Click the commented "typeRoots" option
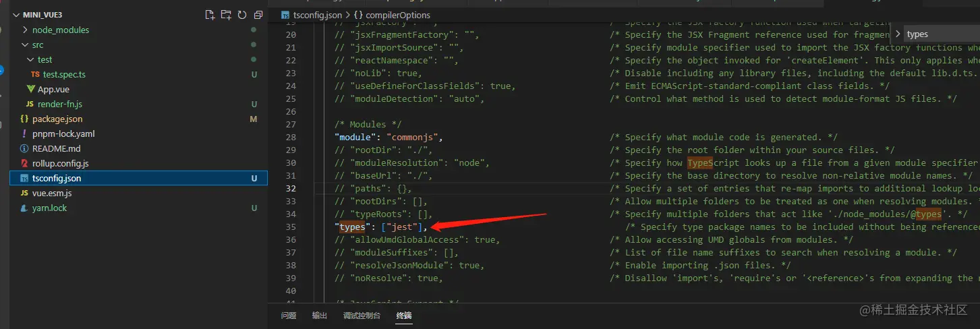Screen dimensions: 980x329 coord(383,214)
